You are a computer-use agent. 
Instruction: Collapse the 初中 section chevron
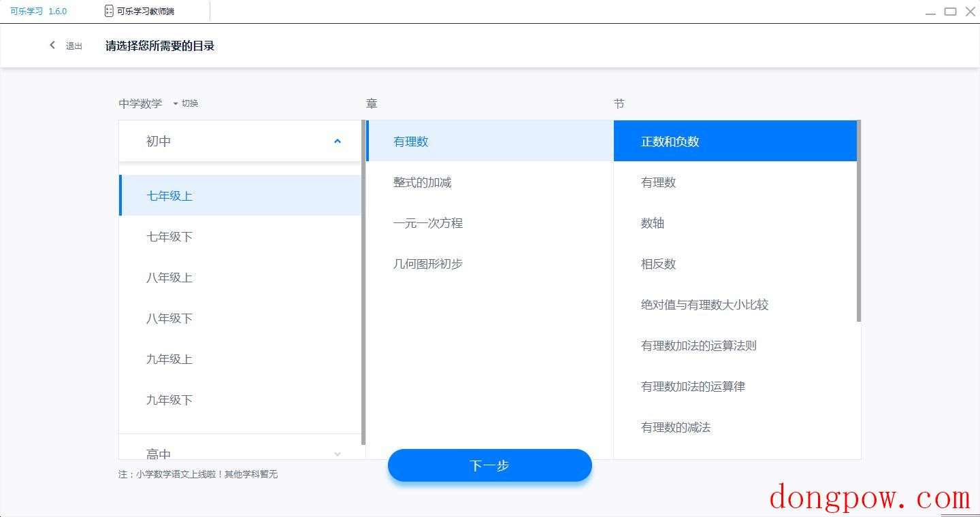pyautogui.click(x=338, y=141)
